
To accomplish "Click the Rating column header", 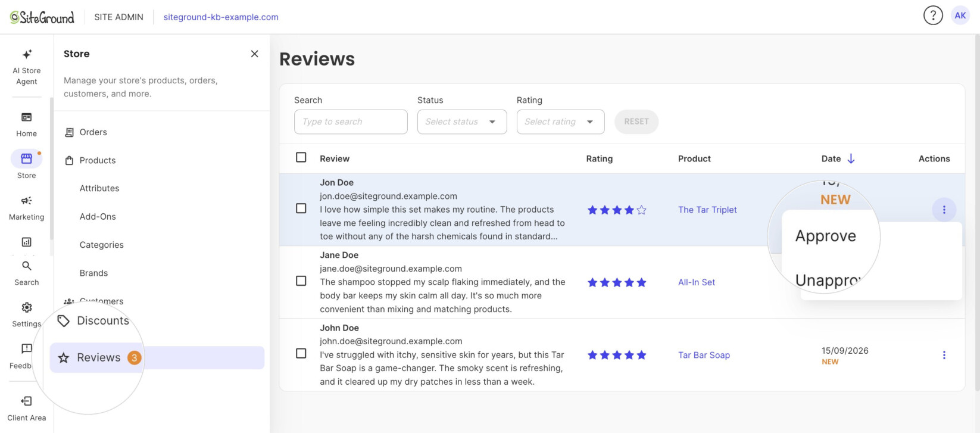I will [599, 158].
